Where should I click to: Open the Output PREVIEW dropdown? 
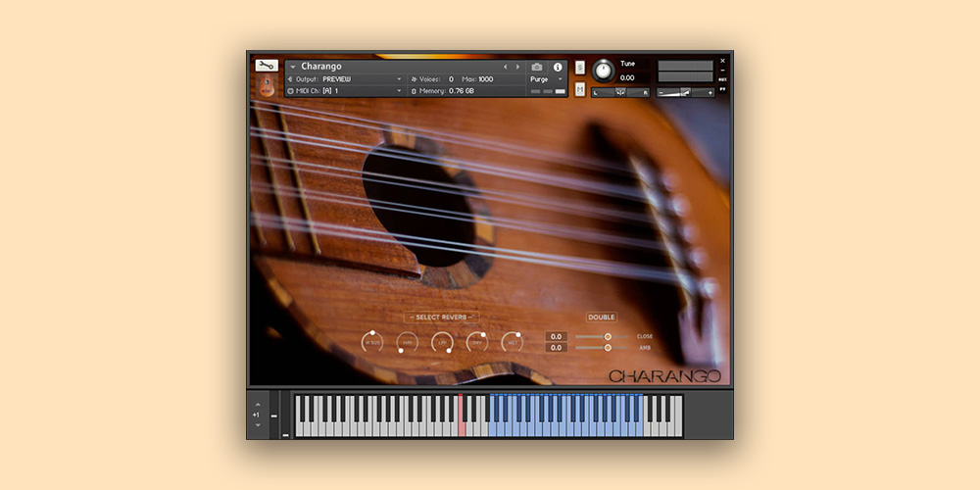(x=361, y=78)
